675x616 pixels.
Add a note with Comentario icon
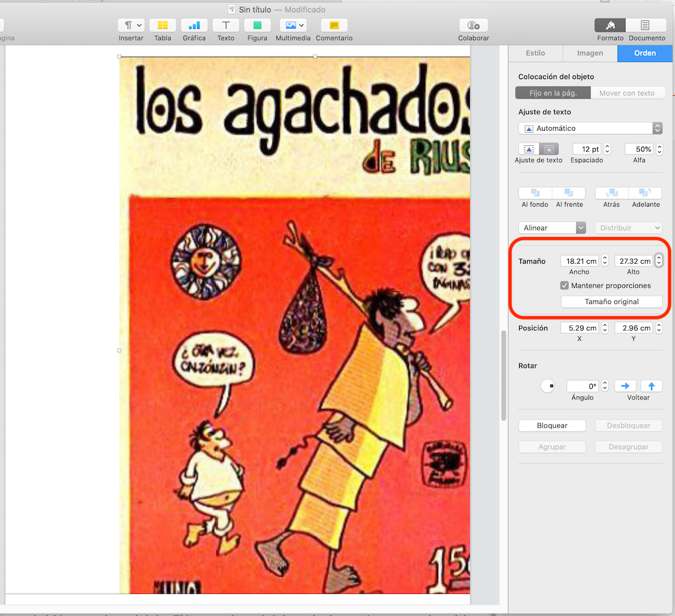[334, 25]
